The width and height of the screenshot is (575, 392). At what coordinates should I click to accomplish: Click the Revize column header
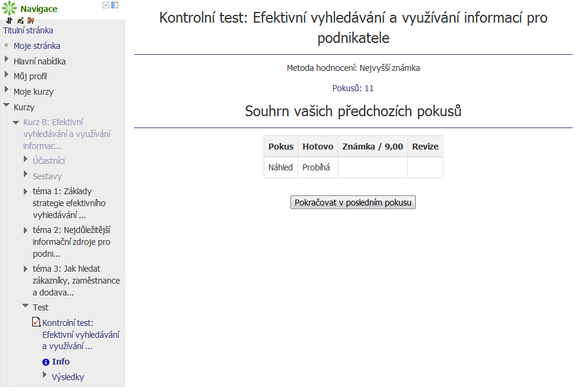(x=425, y=147)
